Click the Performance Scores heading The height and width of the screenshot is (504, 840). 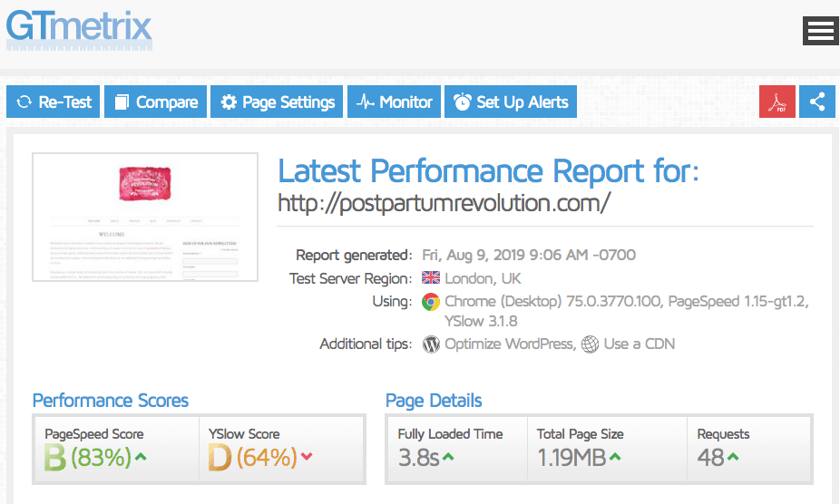pyautogui.click(x=111, y=401)
